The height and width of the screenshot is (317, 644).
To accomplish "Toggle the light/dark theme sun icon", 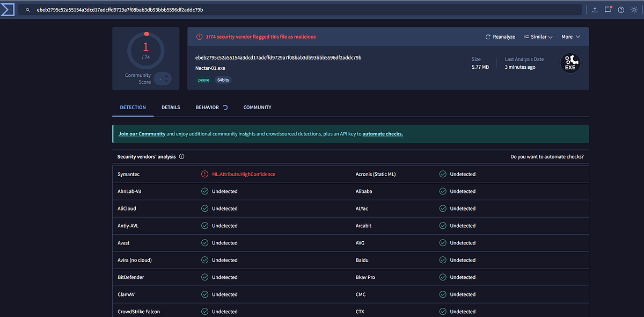I will (x=634, y=10).
